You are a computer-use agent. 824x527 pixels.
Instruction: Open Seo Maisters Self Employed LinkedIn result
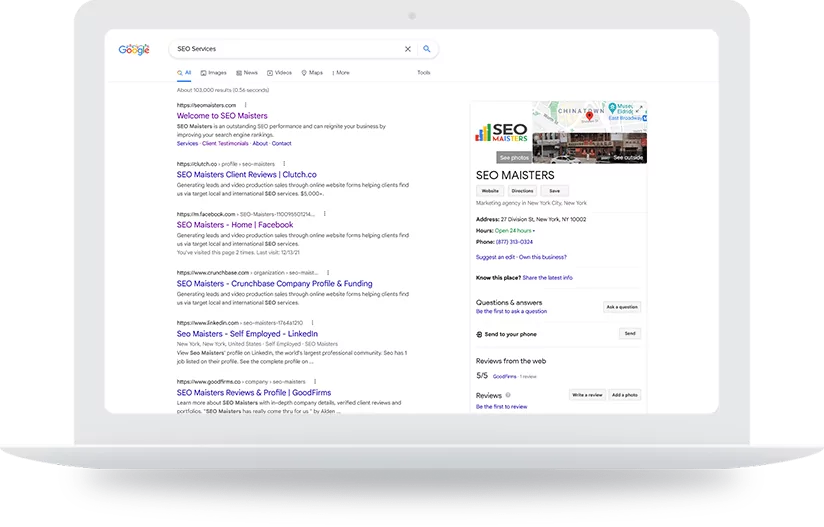247,334
